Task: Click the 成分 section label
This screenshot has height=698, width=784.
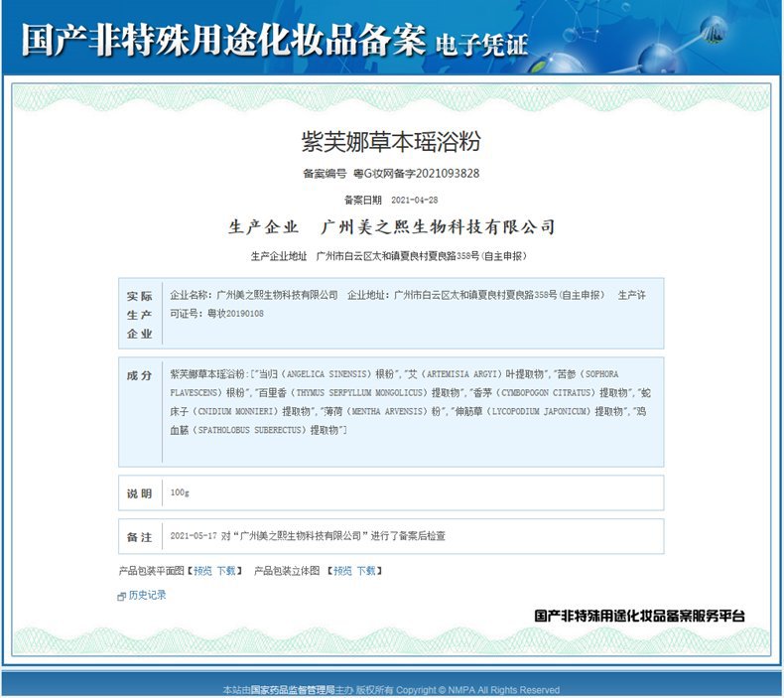Action: 140,375
